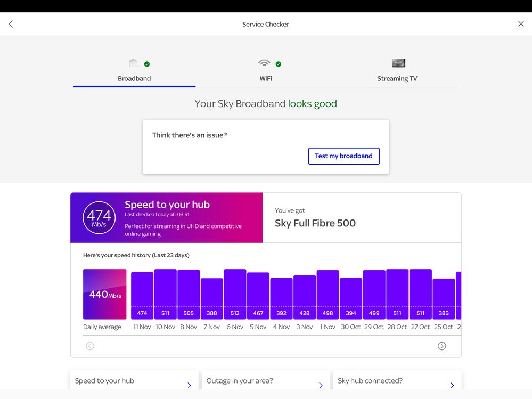
Task: Select the 11 Nov speed bar
Action: pyautogui.click(x=142, y=296)
